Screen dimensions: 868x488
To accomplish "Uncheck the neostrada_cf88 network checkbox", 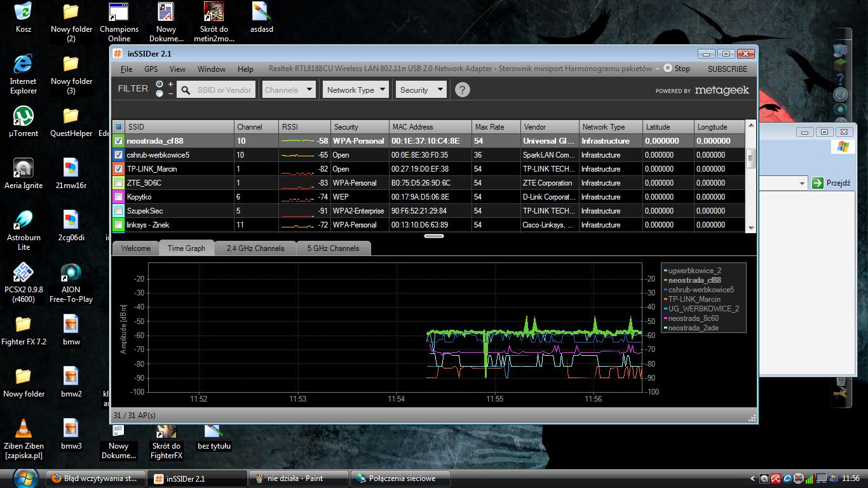I will click(x=119, y=141).
